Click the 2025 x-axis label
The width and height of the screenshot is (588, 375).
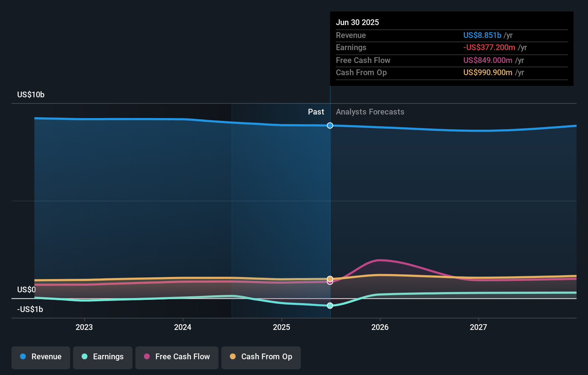coord(281,327)
